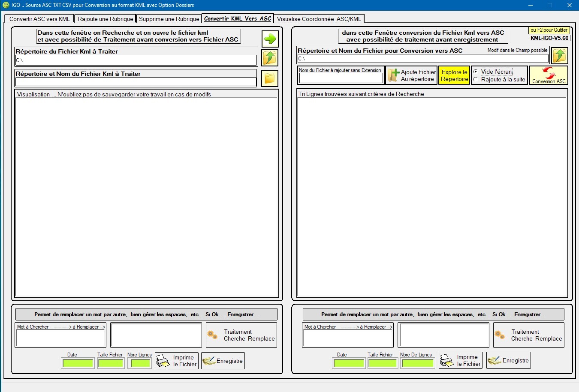Click inside the Visualisation text area
The width and height of the screenshot is (579, 392).
[x=147, y=197]
